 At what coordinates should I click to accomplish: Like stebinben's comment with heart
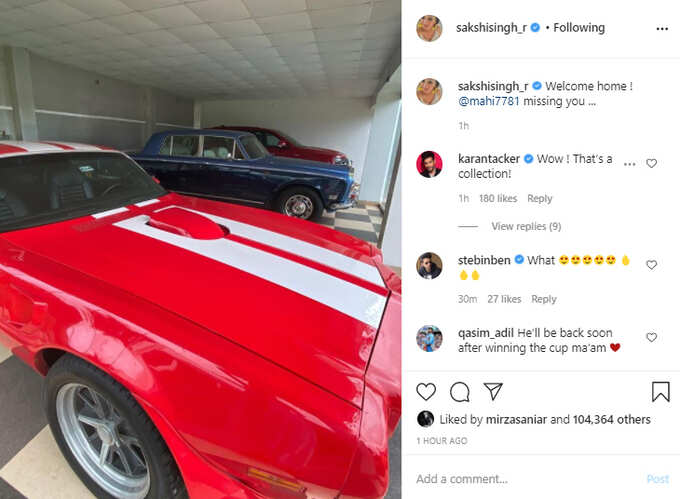pyautogui.click(x=651, y=265)
